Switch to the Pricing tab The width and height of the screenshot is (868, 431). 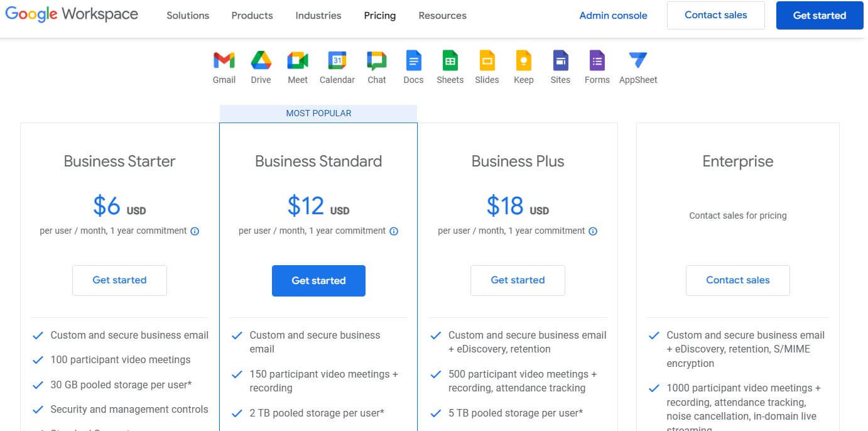379,15
